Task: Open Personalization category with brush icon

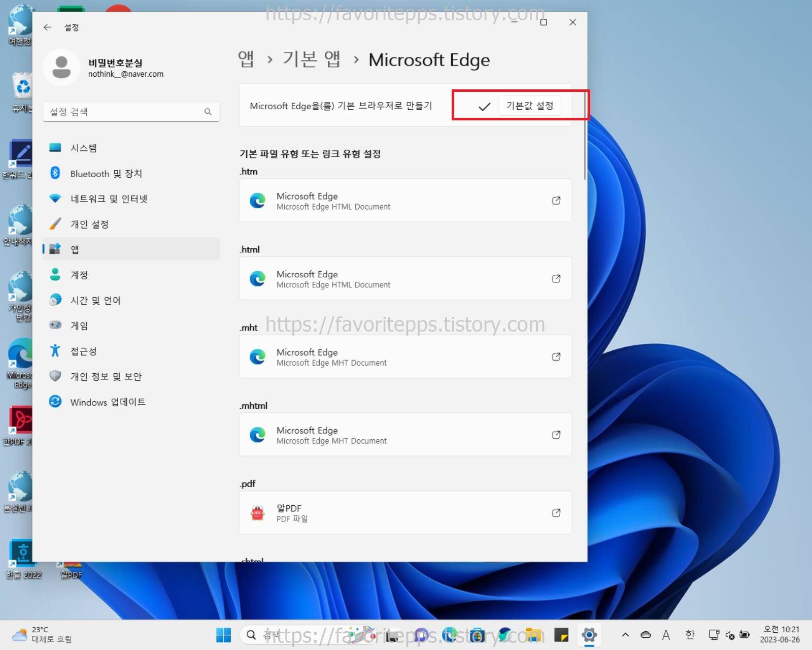Action: coord(131,224)
